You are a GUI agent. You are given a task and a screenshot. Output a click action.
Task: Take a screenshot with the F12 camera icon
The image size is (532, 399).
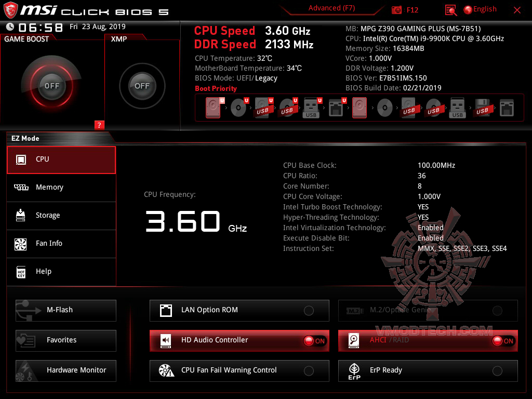(x=396, y=10)
